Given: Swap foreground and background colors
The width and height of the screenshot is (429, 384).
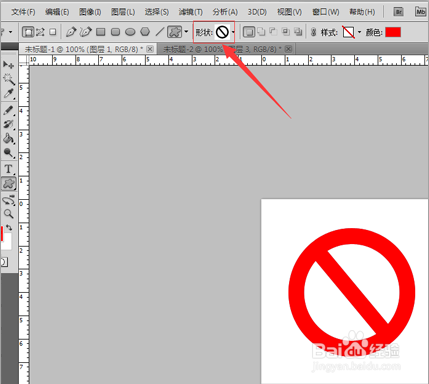Looking at the screenshot, I should tap(9, 228).
